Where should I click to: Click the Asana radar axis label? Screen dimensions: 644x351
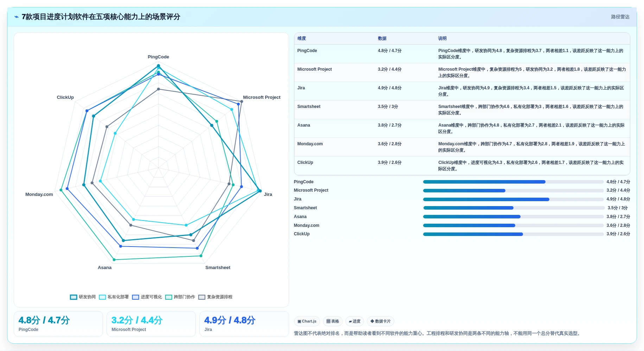[x=104, y=268]
